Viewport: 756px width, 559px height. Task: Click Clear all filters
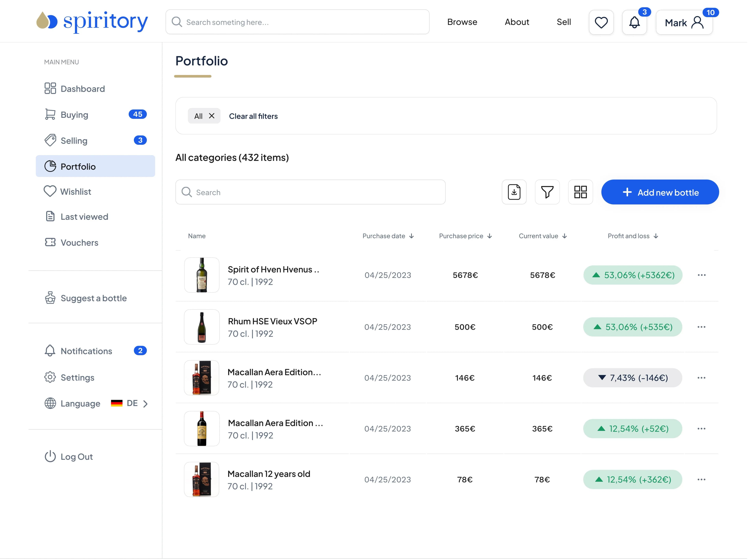point(253,116)
